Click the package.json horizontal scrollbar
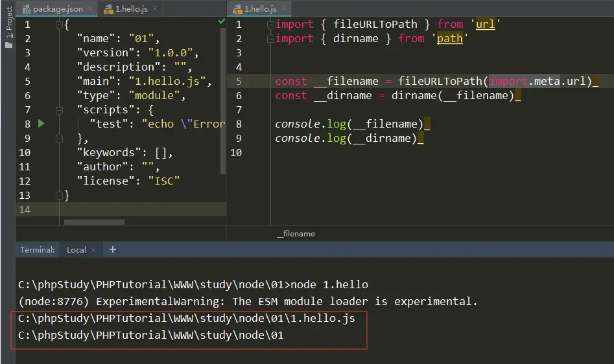The height and width of the screenshot is (364, 614). tap(94, 222)
